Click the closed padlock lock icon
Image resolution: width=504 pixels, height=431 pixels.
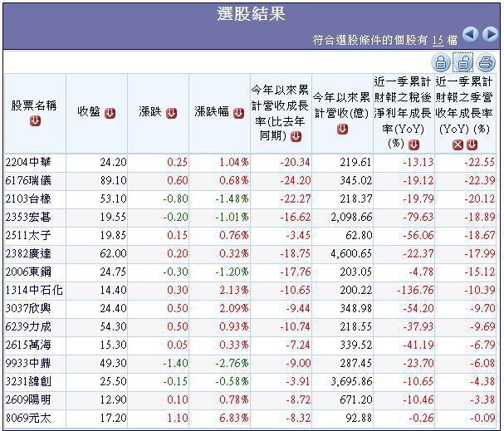point(441,62)
